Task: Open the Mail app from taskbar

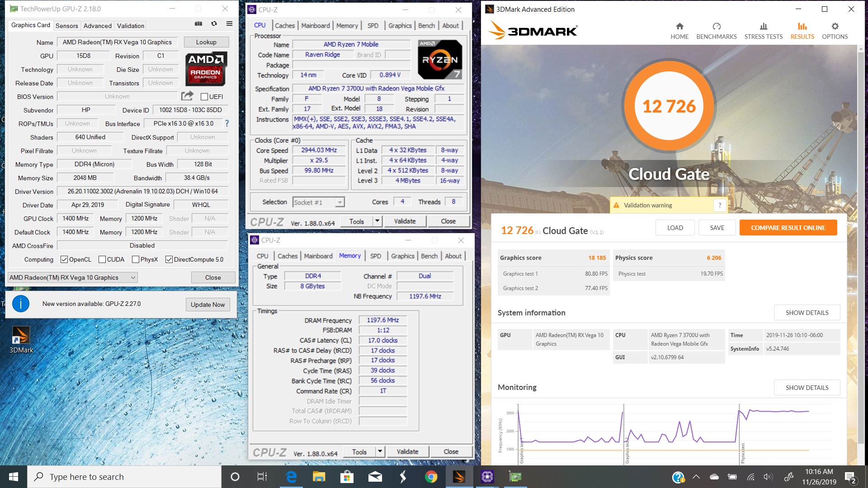Action: point(375,477)
